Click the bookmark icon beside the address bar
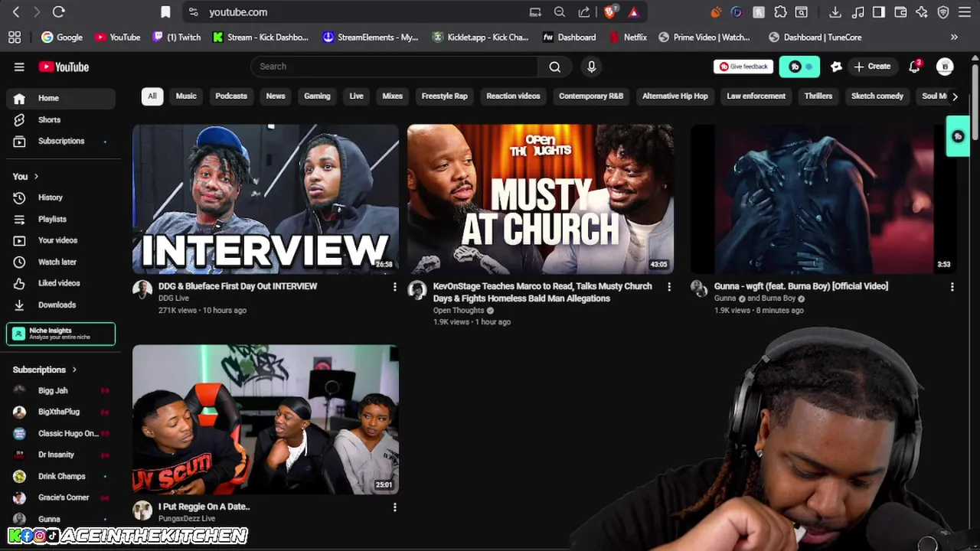Image resolution: width=980 pixels, height=551 pixels. pos(165,12)
